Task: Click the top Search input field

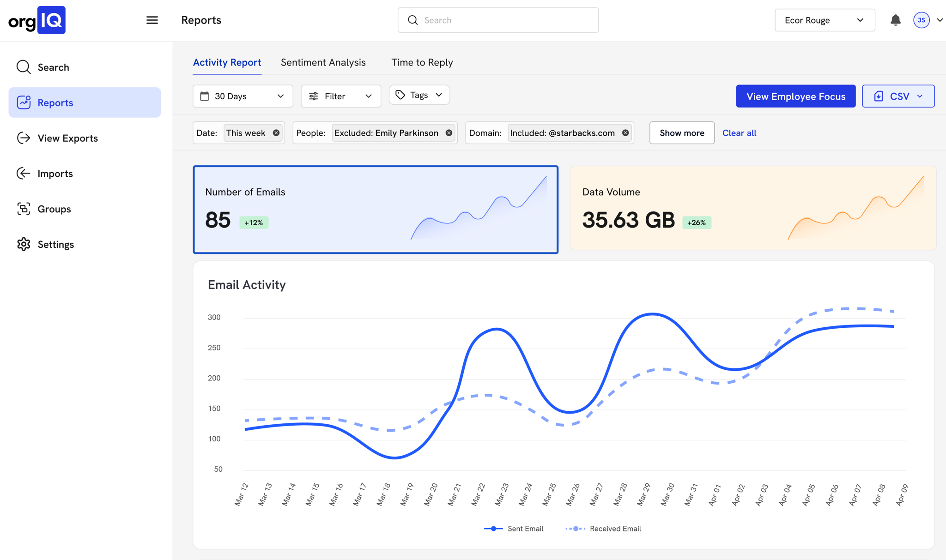Action: tap(498, 20)
